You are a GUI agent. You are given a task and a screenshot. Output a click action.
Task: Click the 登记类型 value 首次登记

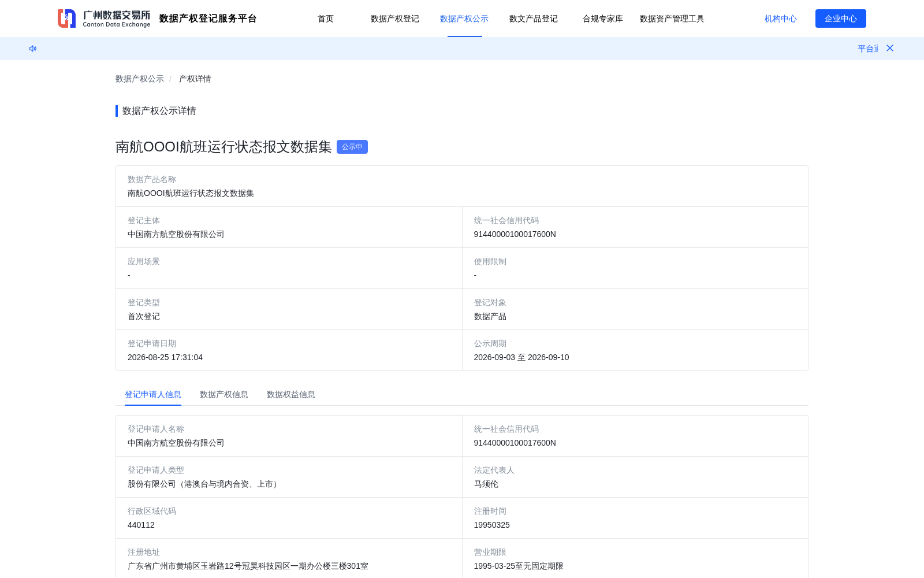[144, 316]
